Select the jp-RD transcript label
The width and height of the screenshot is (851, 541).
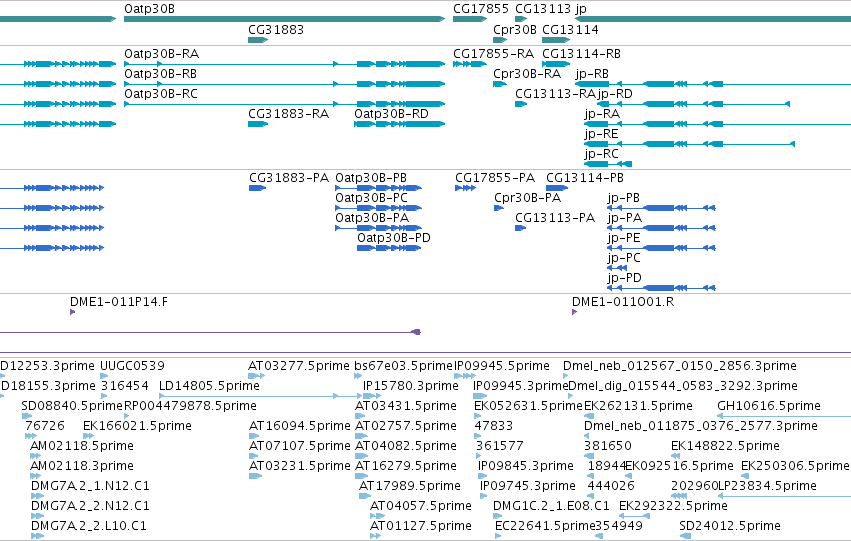pos(615,94)
